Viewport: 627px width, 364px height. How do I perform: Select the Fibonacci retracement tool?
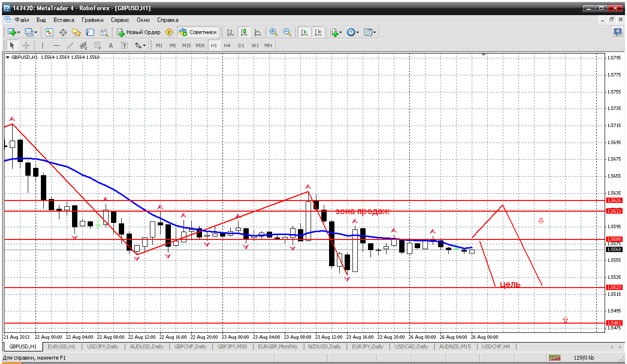(x=97, y=45)
